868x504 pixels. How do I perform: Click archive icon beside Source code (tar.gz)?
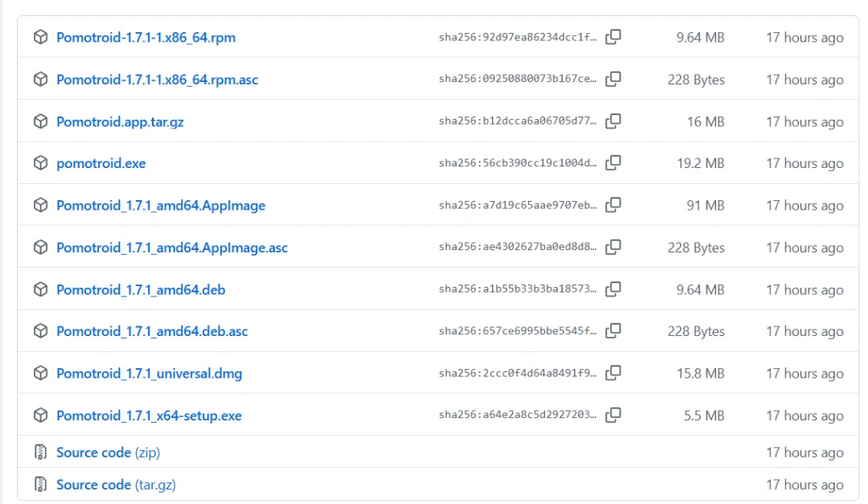point(40,484)
